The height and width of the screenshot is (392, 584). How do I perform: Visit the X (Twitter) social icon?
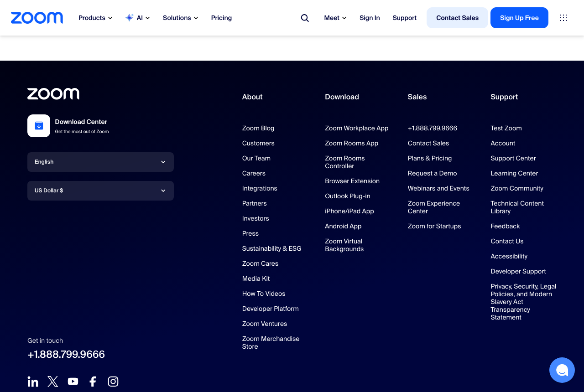(53, 382)
